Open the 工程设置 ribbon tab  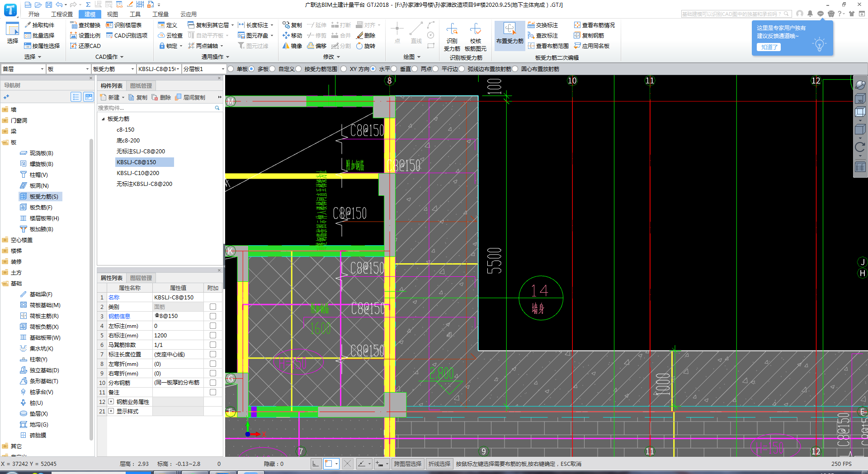tap(62, 14)
